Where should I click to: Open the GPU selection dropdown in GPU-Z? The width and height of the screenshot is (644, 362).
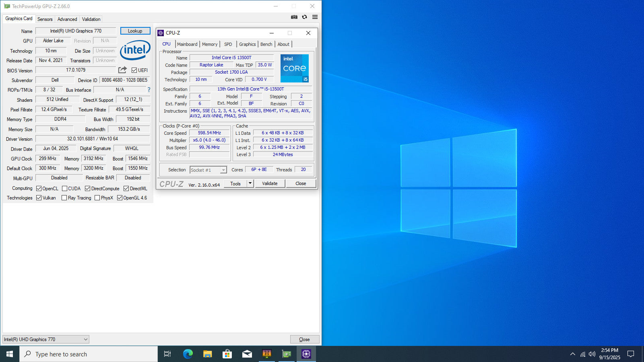[46, 339]
